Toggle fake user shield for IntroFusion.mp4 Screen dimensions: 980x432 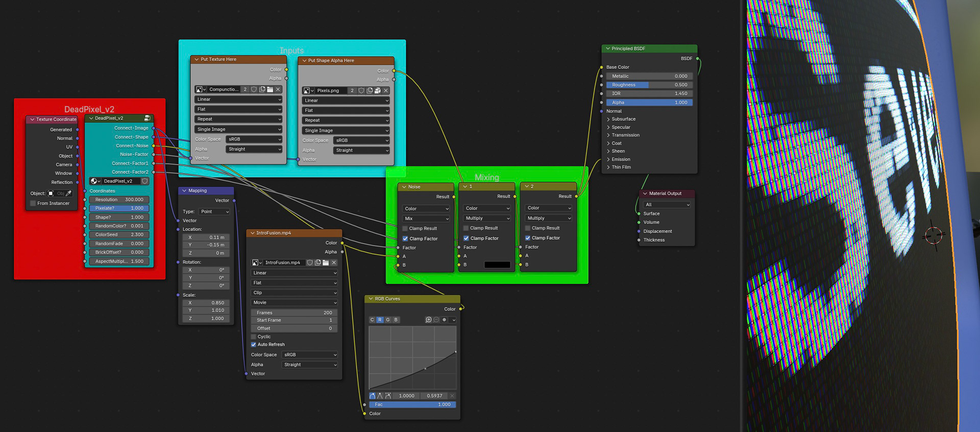pyautogui.click(x=310, y=263)
